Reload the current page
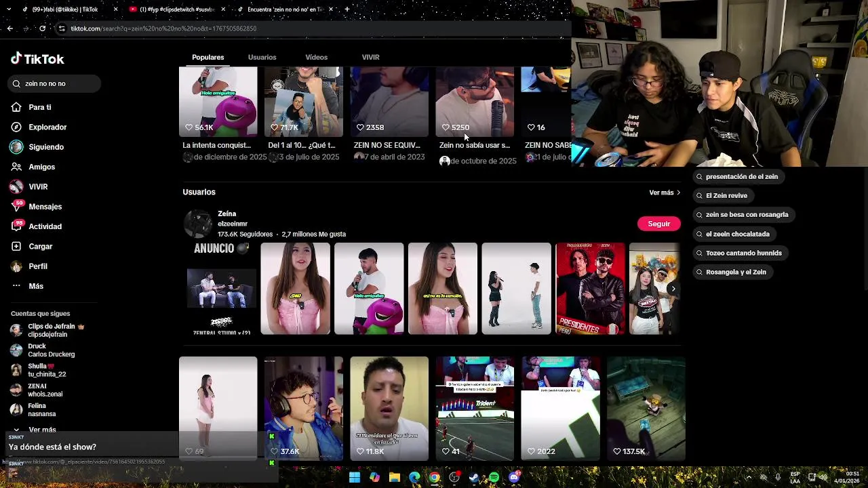 pos(42,28)
